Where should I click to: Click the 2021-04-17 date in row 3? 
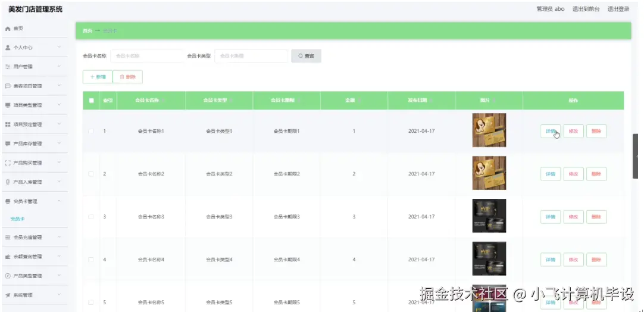(x=421, y=217)
